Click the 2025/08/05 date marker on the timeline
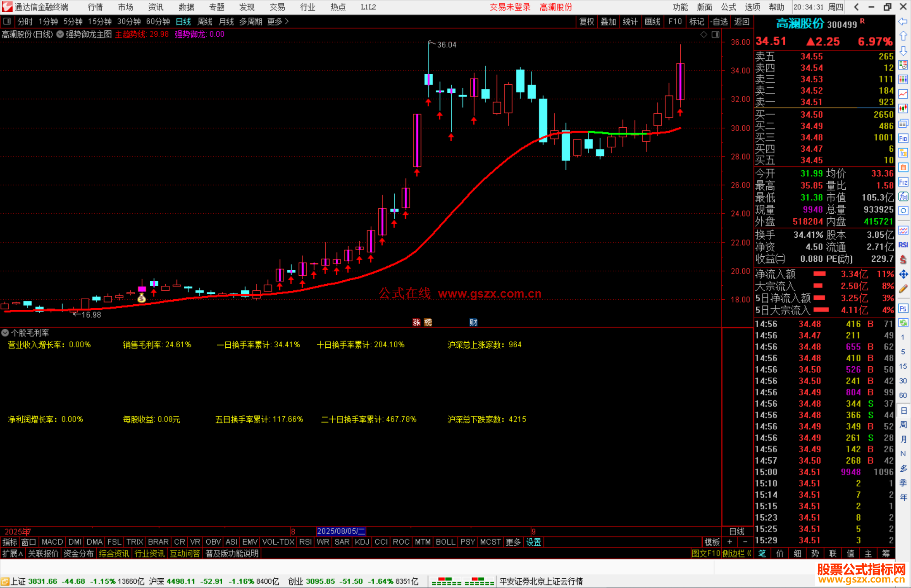Viewport: 911px width, 588px height. [x=341, y=531]
